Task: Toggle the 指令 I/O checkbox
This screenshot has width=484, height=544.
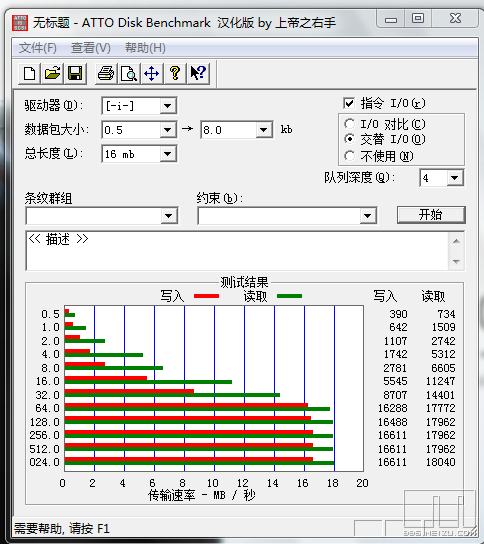Action: [x=349, y=103]
